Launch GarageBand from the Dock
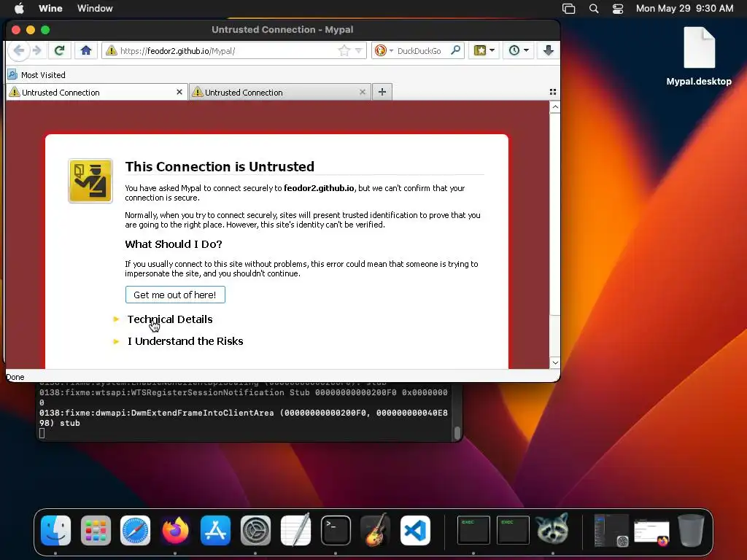This screenshot has width=747, height=560. click(376, 530)
